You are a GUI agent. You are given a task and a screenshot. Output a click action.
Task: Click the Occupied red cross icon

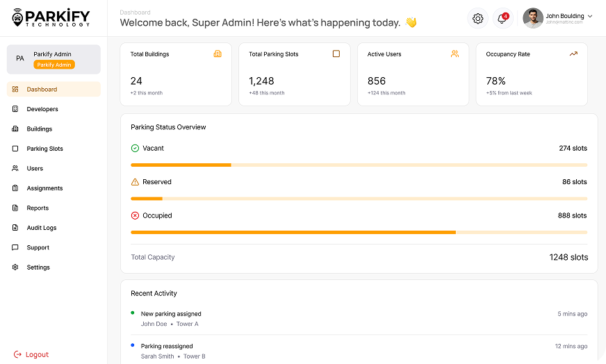coord(135,215)
